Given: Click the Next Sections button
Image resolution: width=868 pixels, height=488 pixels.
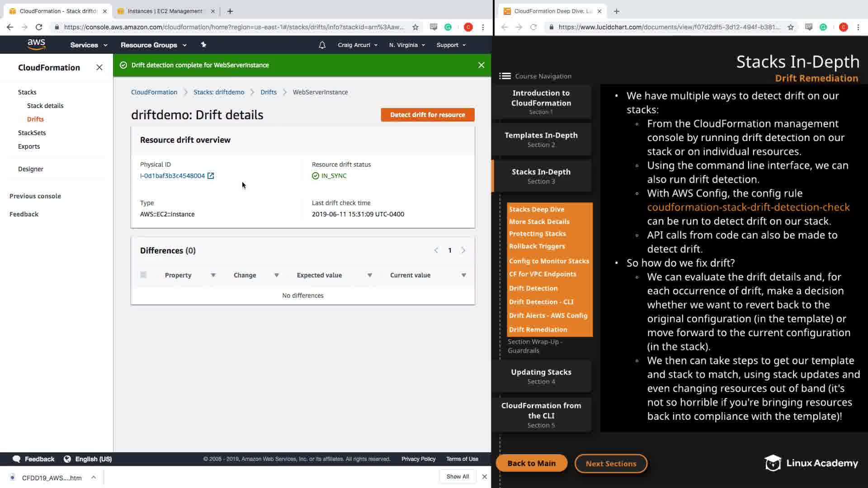Looking at the screenshot, I should click(611, 464).
